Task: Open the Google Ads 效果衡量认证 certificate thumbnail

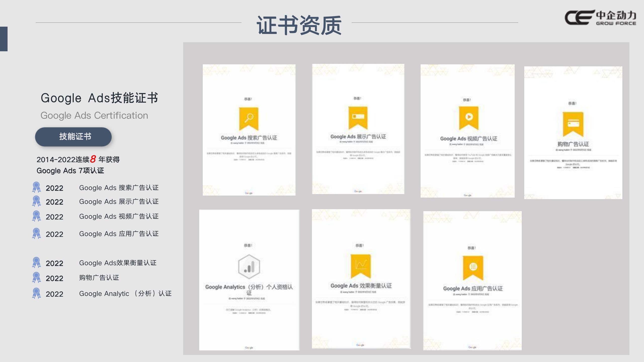Action: coord(361,279)
